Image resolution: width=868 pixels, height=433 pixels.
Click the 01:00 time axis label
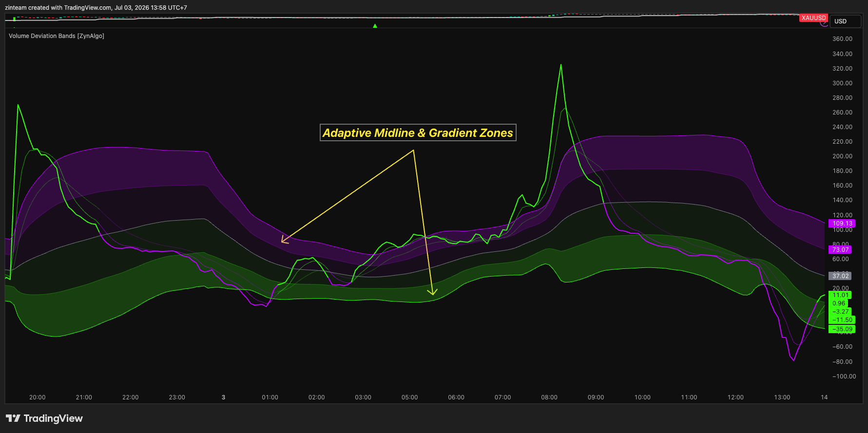pos(270,397)
